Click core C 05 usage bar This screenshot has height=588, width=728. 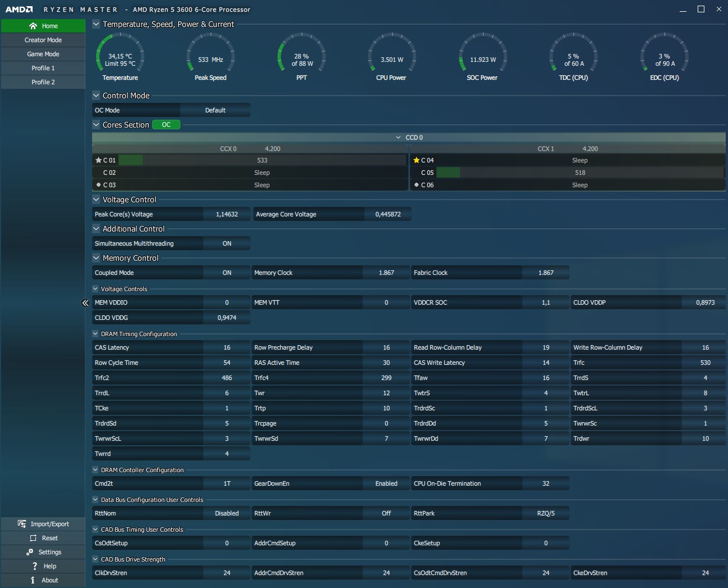(x=580, y=173)
